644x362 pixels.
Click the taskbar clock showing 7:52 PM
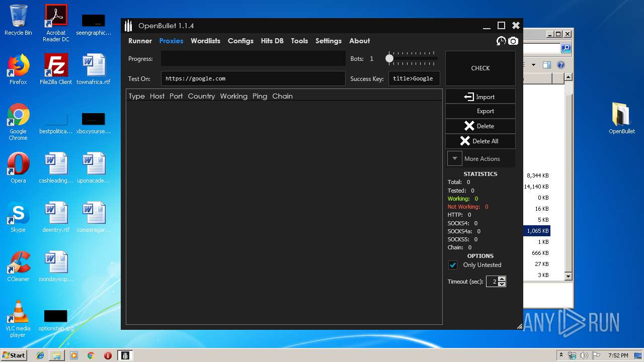(618, 355)
